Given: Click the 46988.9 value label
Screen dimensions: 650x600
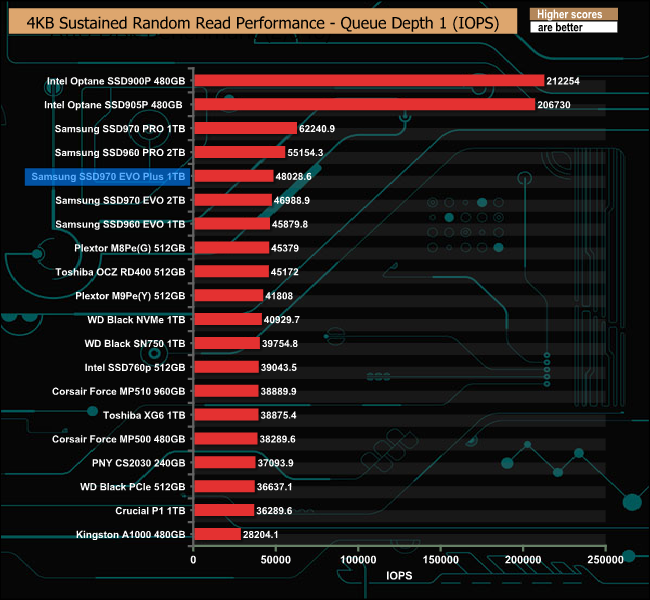Looking at the screenshot, I should point(292,200).
